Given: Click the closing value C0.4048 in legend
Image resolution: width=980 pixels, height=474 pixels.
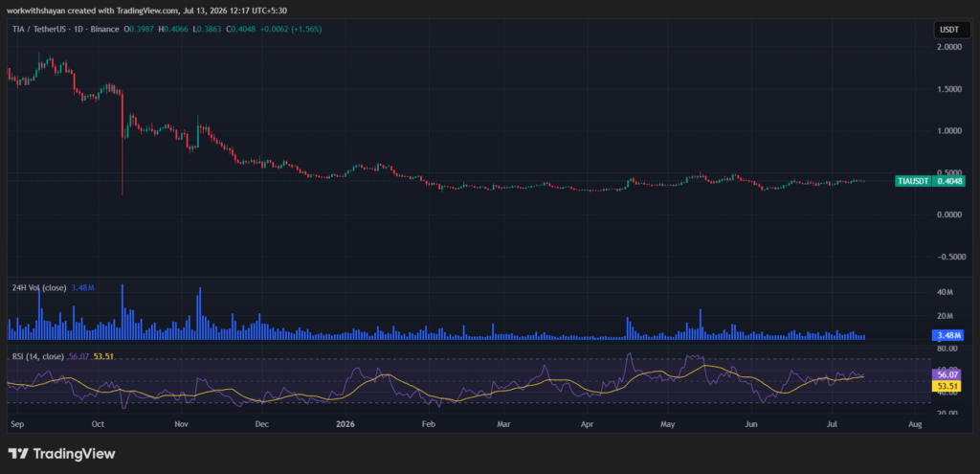Looking at the screenshot, I should 240,29.
